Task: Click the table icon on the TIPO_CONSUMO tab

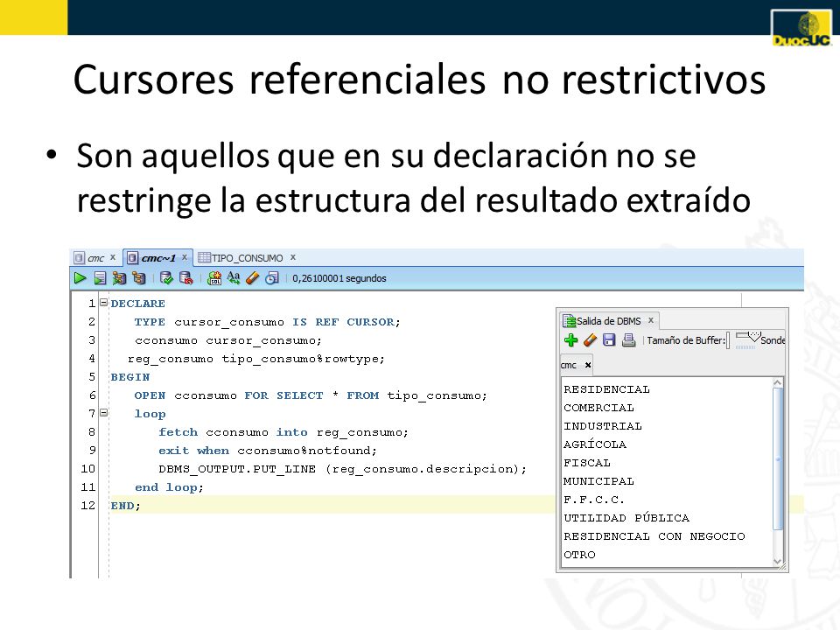Action: (204, 257)
